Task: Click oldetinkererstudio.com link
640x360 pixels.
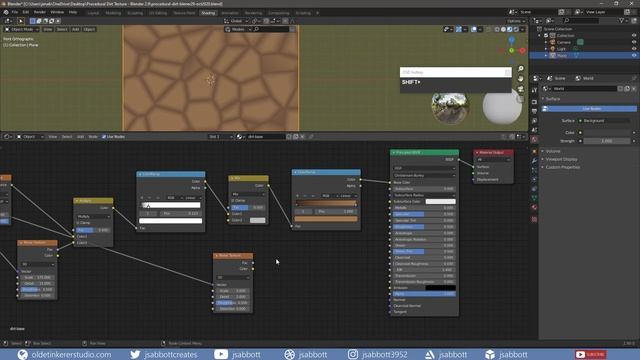Action: [71, 355]
